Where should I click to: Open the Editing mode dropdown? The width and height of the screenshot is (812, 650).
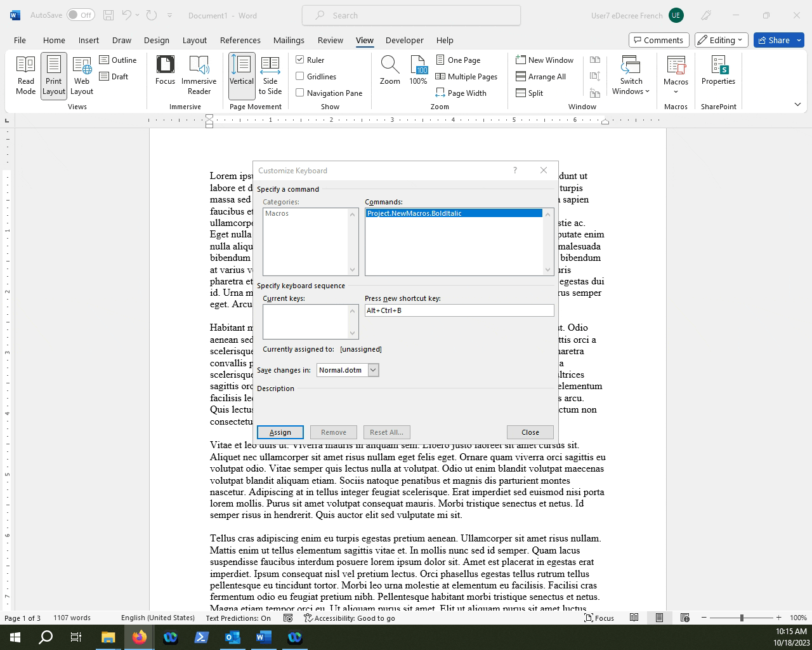point(721,40)
